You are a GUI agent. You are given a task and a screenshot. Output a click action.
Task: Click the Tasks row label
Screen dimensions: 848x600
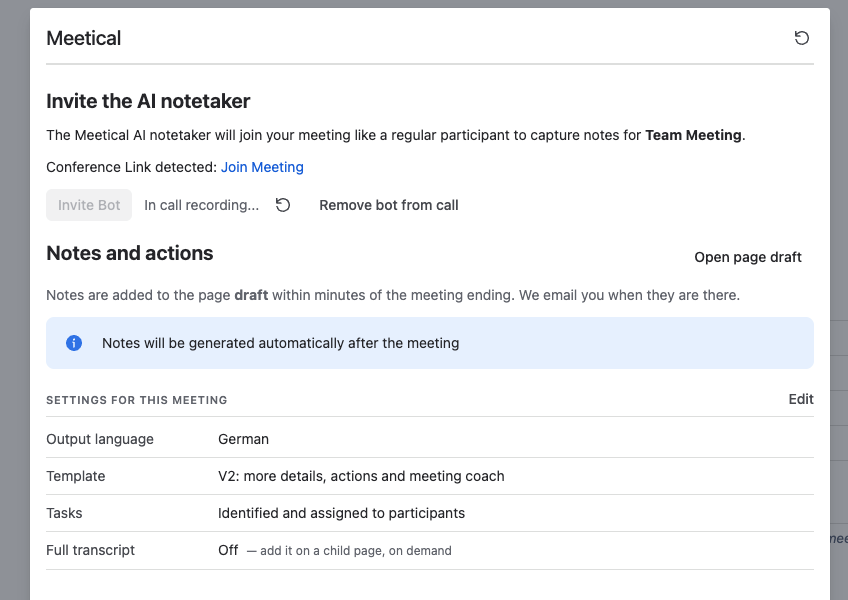(x=64, y=513)
